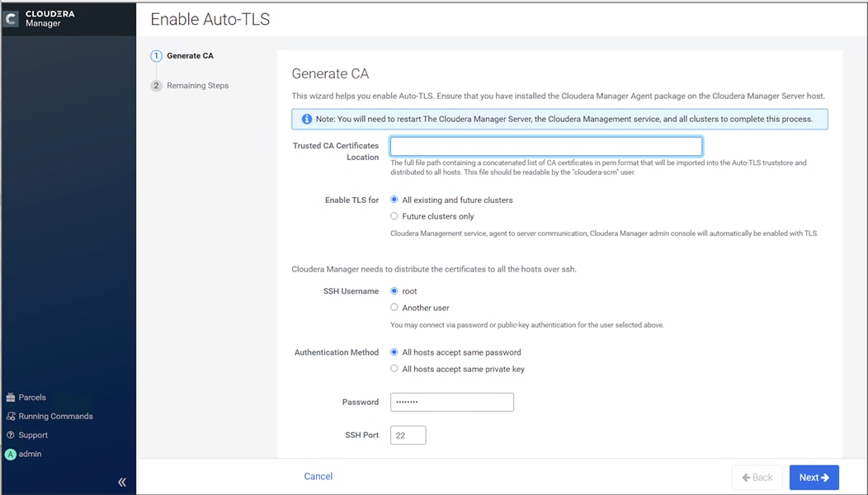Click the Enable Auto-TLS page heading
The height and width of the screenshot is (495, 868).
point(210,19)
